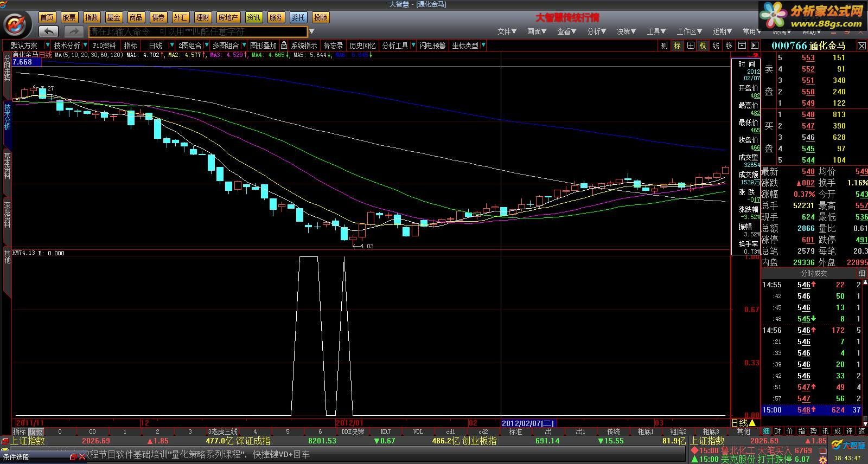868x464 pixels.
Task: Expand the 多图组合 dropdown arrow
Action: (244, 46)
